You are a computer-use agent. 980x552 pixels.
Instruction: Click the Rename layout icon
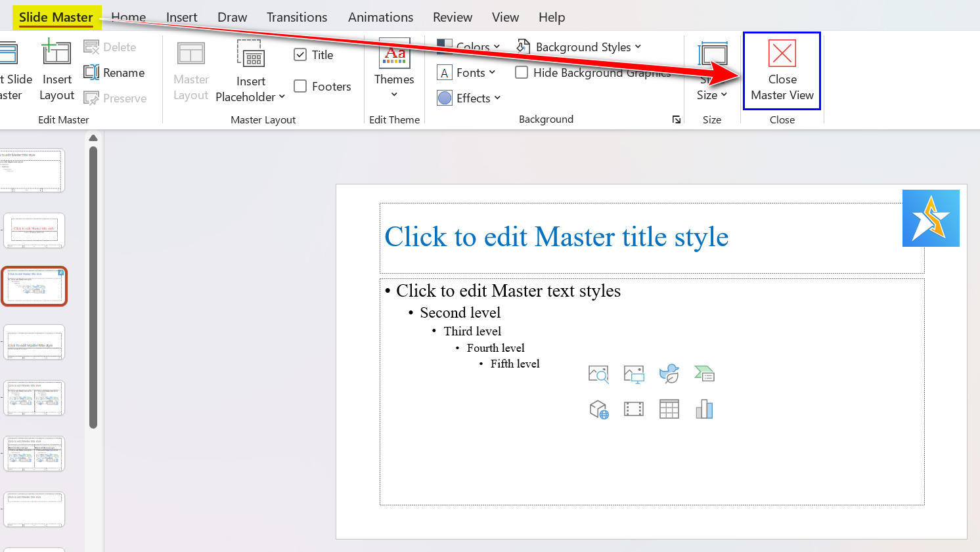[x=91, y=73]
